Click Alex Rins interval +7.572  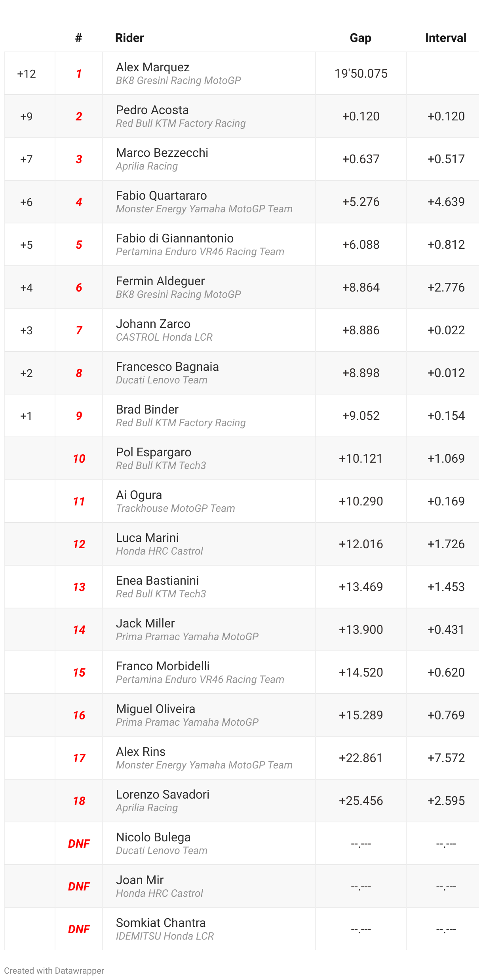click(x=446, y=758)
